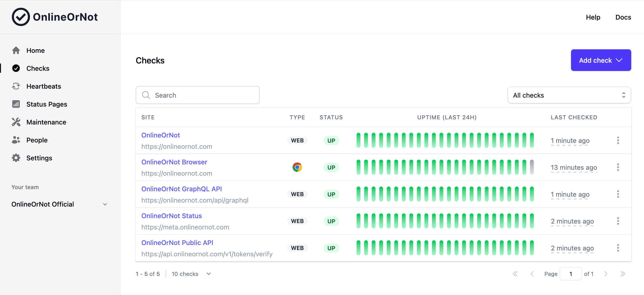The width and height of the screenshot is (644, 295).
Task: Open Status Pages from sidebar
Action: pos(46,104)
